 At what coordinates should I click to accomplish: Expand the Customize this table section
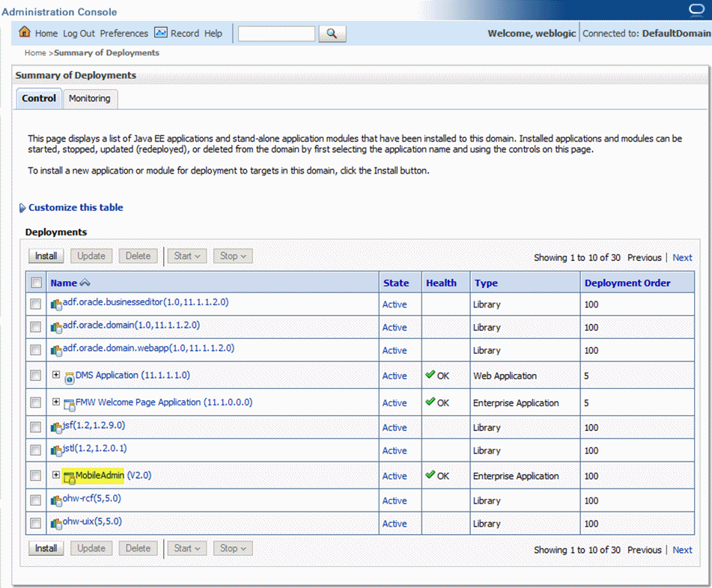pyautogui.click(x=22, y=208)
